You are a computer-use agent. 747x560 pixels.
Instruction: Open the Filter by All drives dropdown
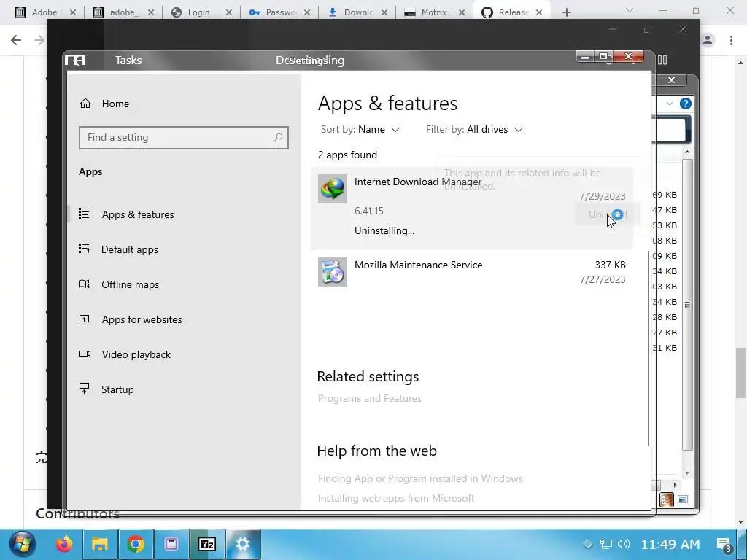coord(474,130)
